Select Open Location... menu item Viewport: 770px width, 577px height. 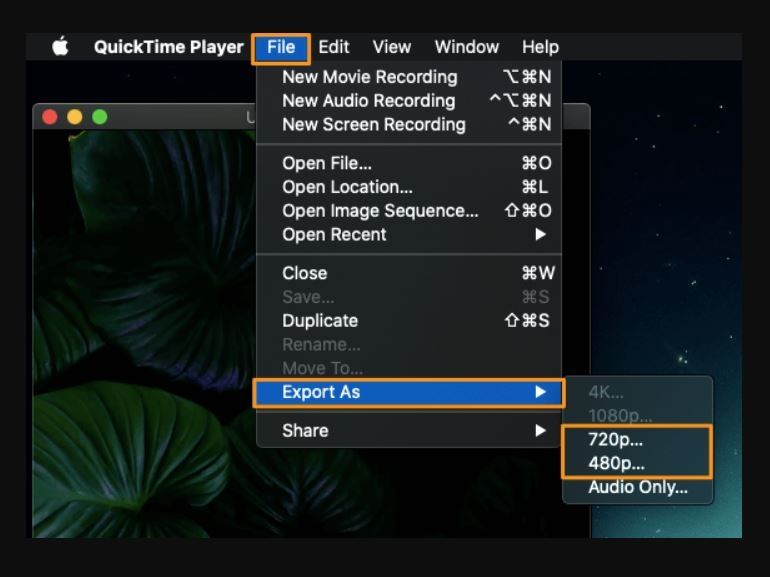(409, 187)
